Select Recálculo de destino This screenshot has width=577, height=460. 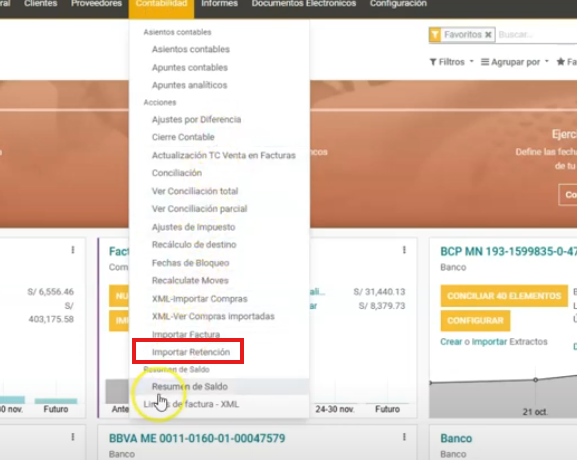[x=194, y=244]
